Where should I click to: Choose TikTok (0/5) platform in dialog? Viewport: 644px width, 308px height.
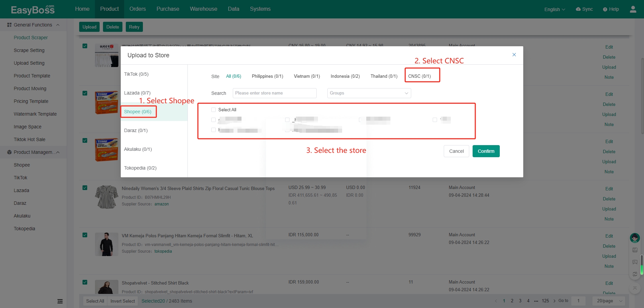point(154,74)
